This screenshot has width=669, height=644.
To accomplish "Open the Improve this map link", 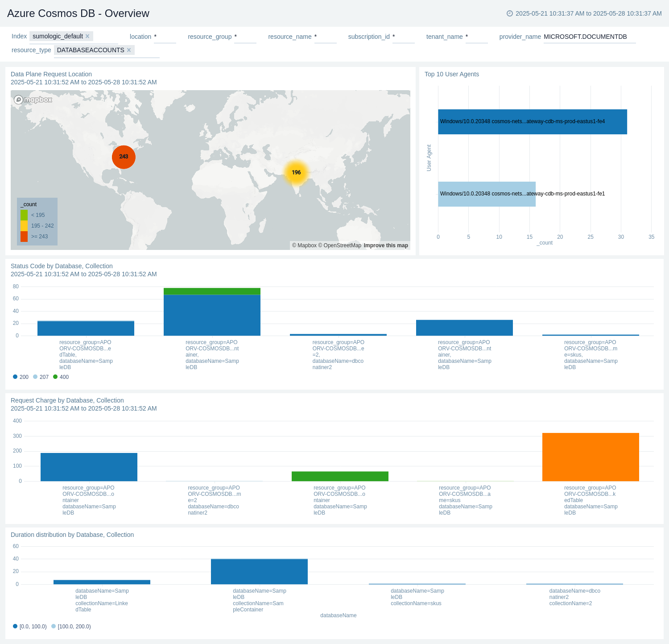I will coord(386,245).
